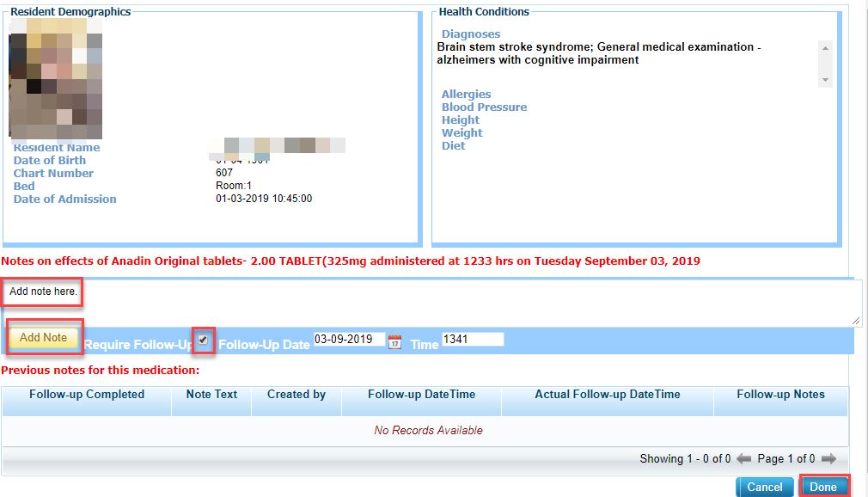Sort by Follow-up Notes column
Screen dimensions: 868x497
pos(780,395)
